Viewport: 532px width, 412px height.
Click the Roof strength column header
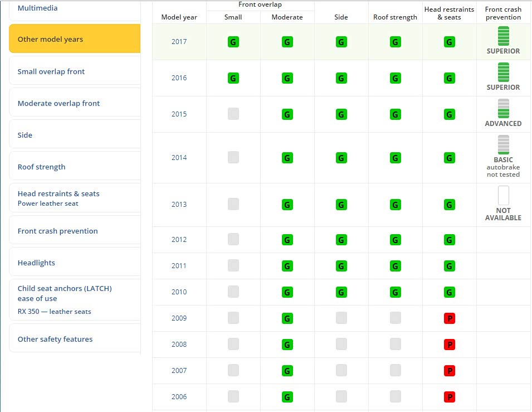click(x=395, y=17)
